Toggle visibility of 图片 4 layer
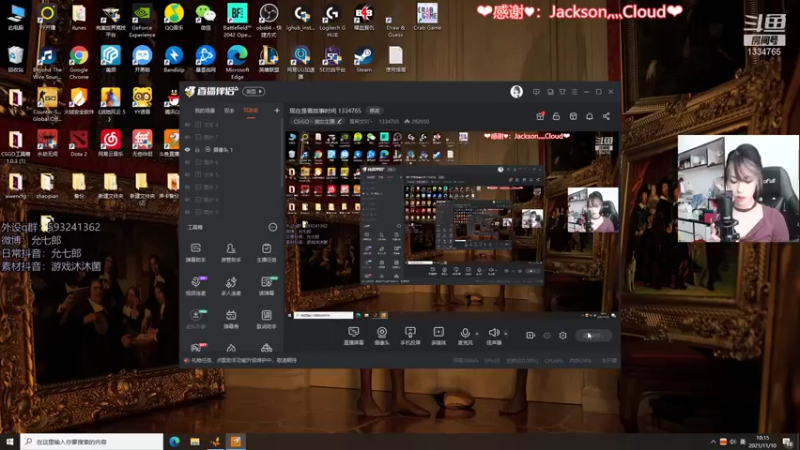Image resolution: width=800 pixels, height=450 pixels. click(187, 199)
